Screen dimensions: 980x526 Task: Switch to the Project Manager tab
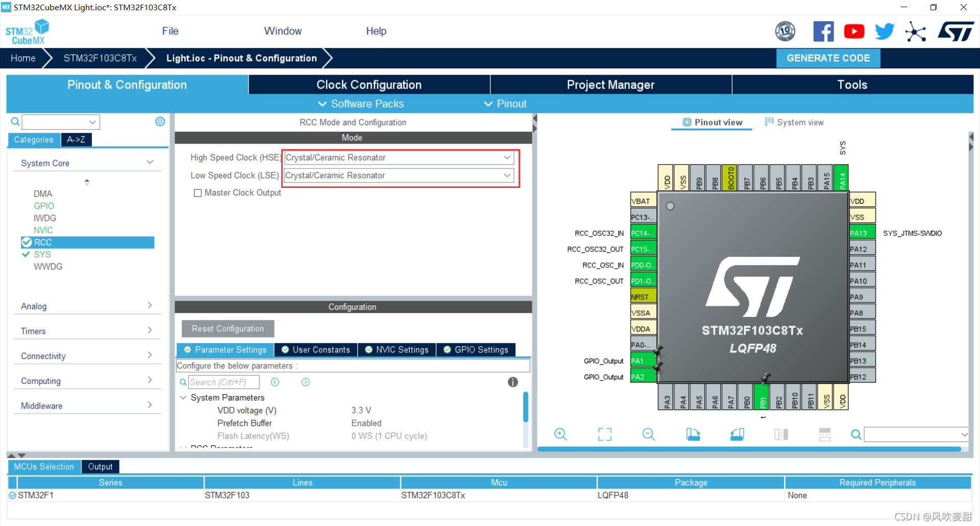(610, 85)
